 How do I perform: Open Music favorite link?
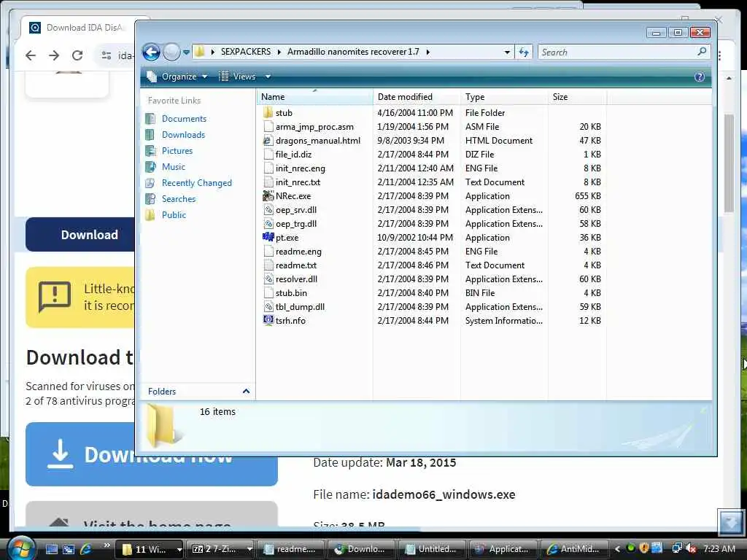(x=173, y=167)
